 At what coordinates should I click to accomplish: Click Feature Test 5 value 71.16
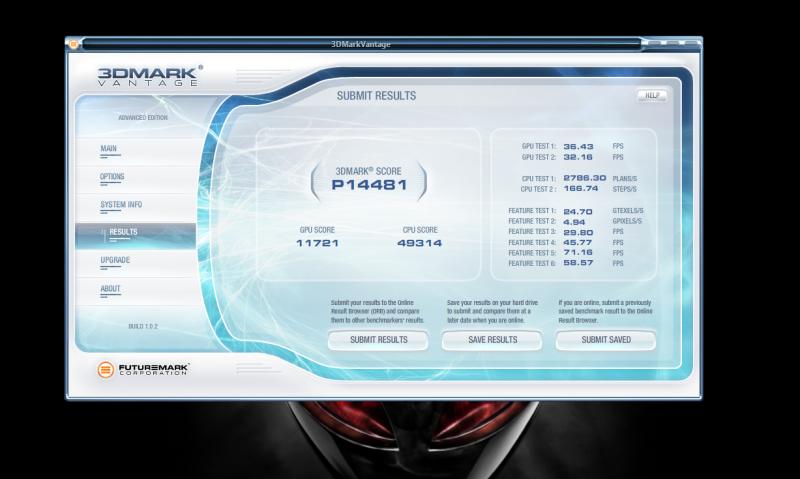coord(578,253)
